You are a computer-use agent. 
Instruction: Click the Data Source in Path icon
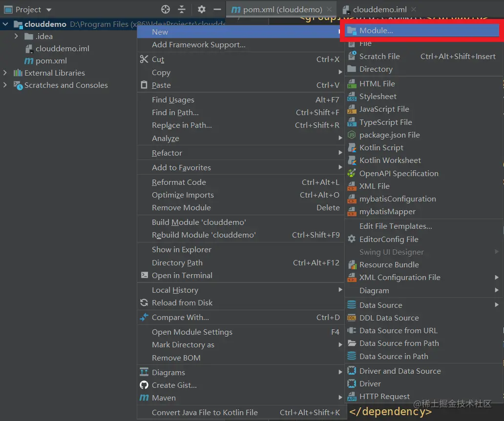[x=352, y=356]
